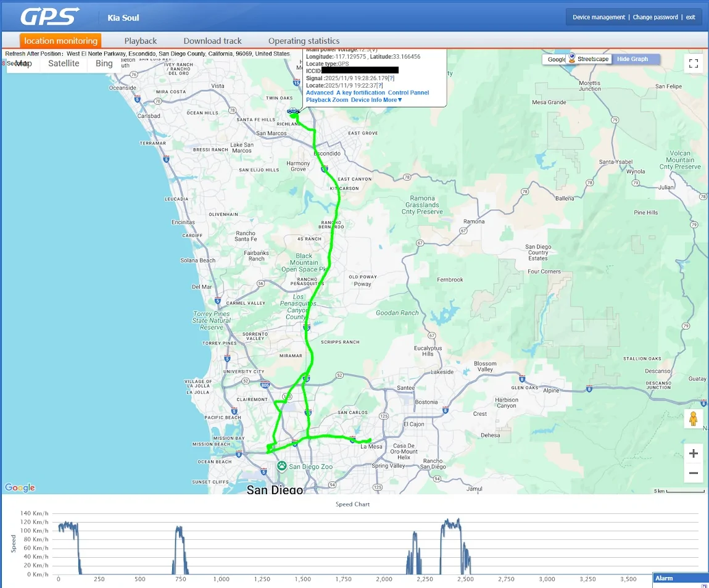Viewport: 709px width, 588px height.
Task: Select the Map view type
Action: (23, 64)
